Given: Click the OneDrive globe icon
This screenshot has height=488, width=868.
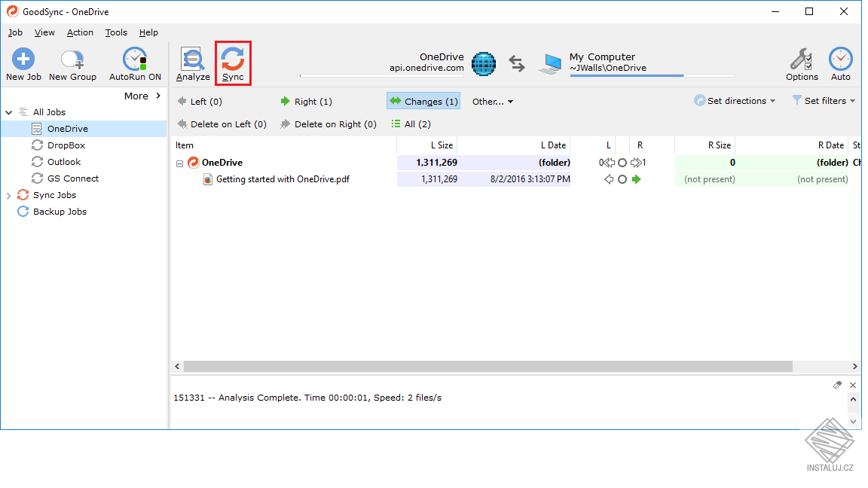Looking at the screenshot, I should click(483, 63).
